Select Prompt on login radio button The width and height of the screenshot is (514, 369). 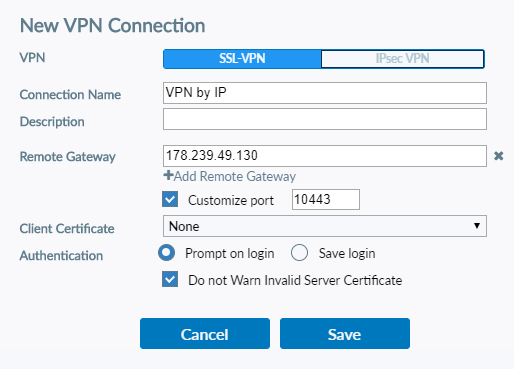click(x=166, y=253)
